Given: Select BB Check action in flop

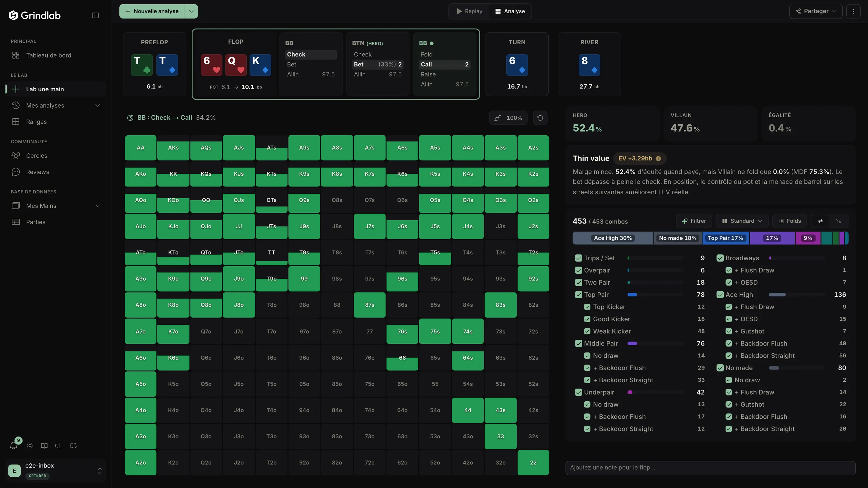Looking at the screenshot, I should tap(311, 54).
